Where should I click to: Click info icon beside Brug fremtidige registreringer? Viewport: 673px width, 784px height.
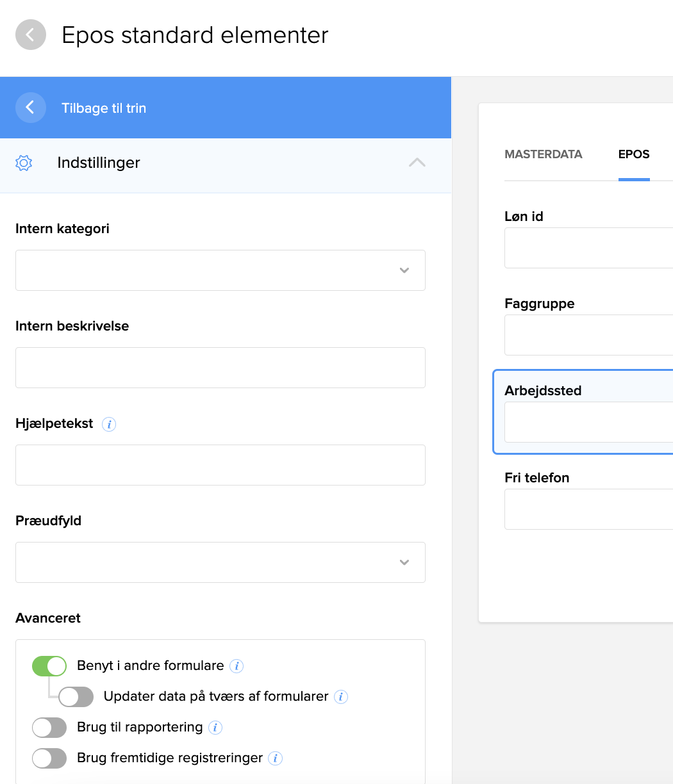275,758
